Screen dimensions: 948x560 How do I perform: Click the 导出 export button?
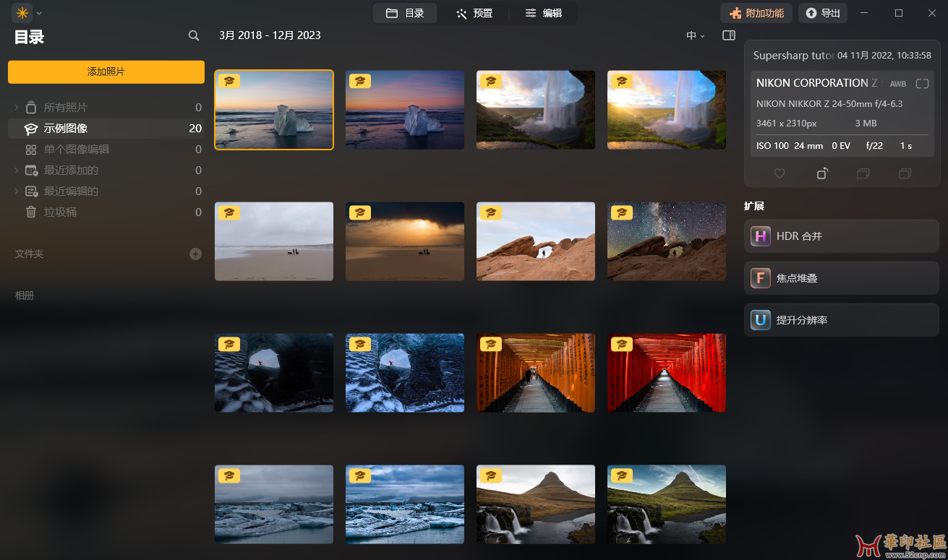(x=822, y=13)
